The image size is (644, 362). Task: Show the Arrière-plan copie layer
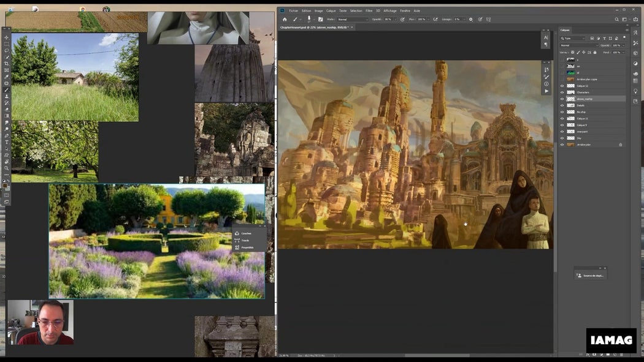click(x=562, y=78)
